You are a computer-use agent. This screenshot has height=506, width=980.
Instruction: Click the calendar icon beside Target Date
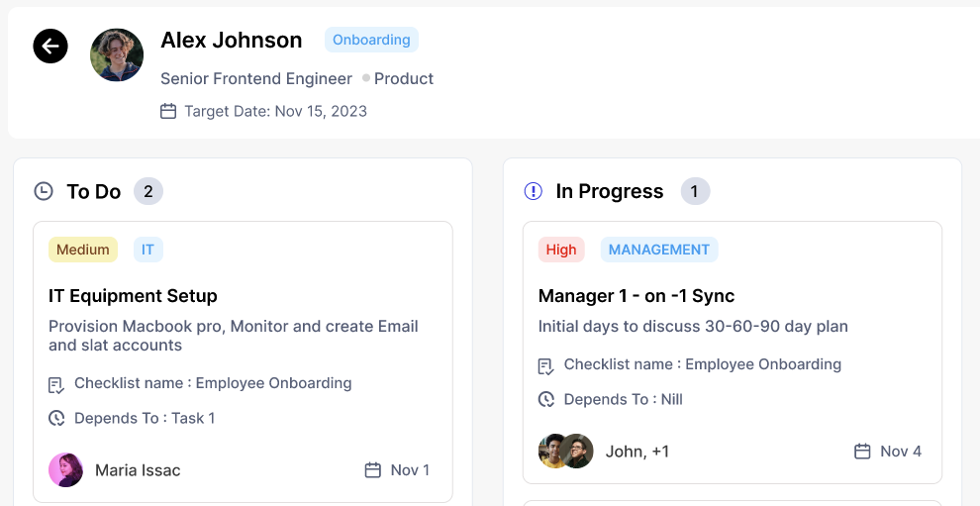point(168,111)
